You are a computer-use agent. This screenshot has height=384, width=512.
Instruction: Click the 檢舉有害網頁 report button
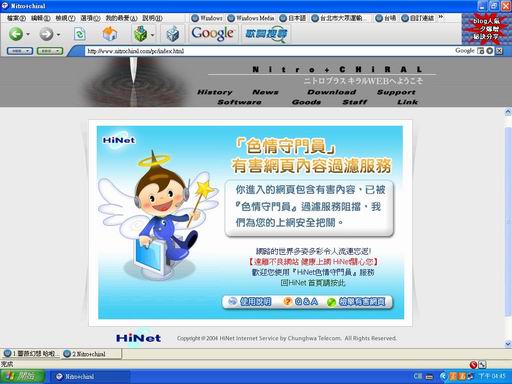coord(356,302)
